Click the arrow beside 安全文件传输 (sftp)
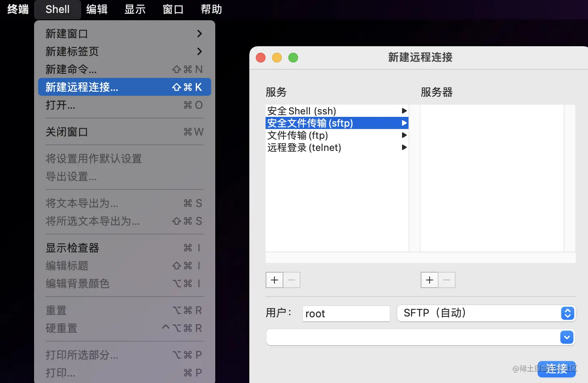The height and width of the screenshot is (383, 588). 404,123
